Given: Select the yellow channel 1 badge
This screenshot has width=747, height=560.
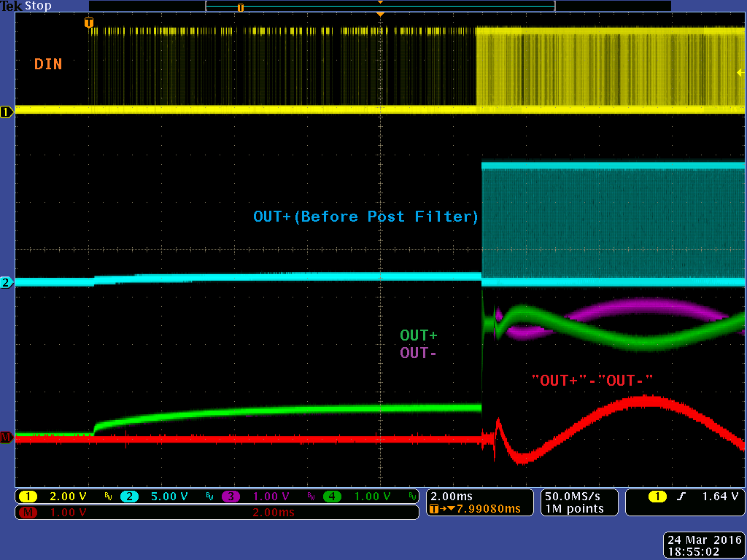Looking at the screenshot, I should 28,497.
